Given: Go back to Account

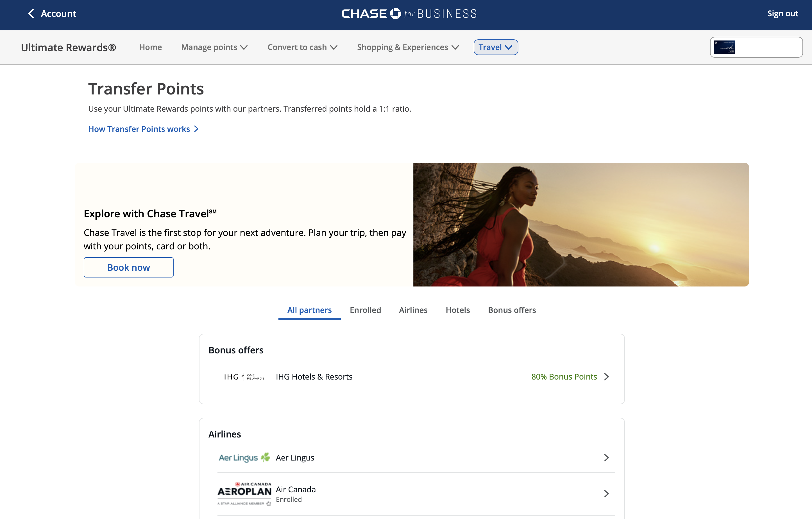Looking at the screenshot, I should 58,13.
